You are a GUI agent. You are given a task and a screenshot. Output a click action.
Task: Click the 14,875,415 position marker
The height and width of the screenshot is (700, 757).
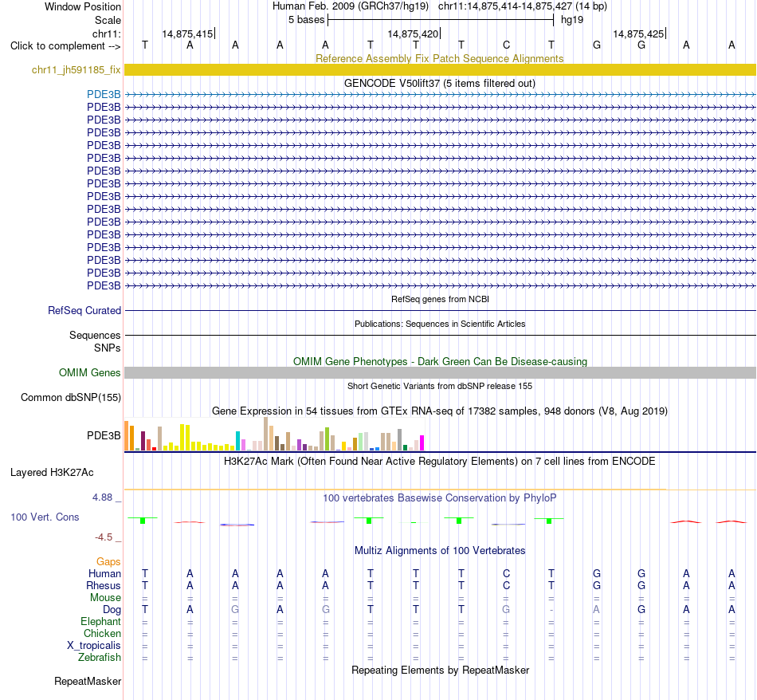click(187, 33)
